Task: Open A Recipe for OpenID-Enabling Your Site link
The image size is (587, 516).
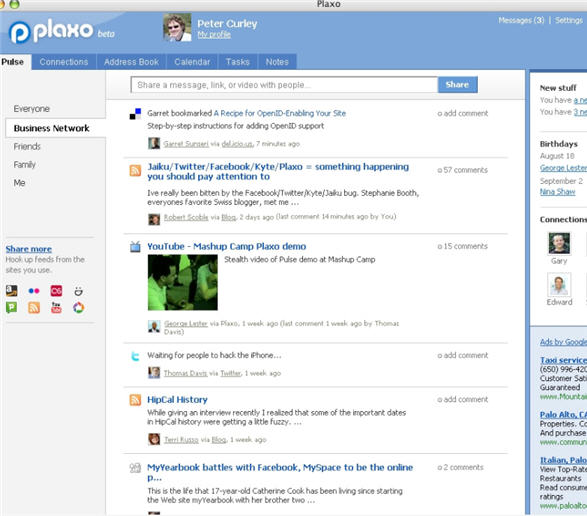Action: pyautogui.click(x=280, y=113)
